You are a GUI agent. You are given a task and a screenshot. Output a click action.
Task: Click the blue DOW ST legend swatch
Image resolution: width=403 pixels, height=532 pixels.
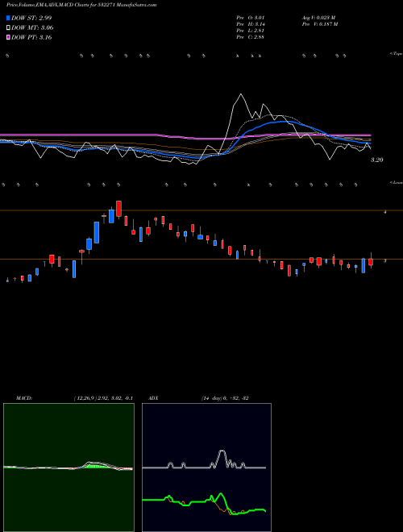(8, 18)
